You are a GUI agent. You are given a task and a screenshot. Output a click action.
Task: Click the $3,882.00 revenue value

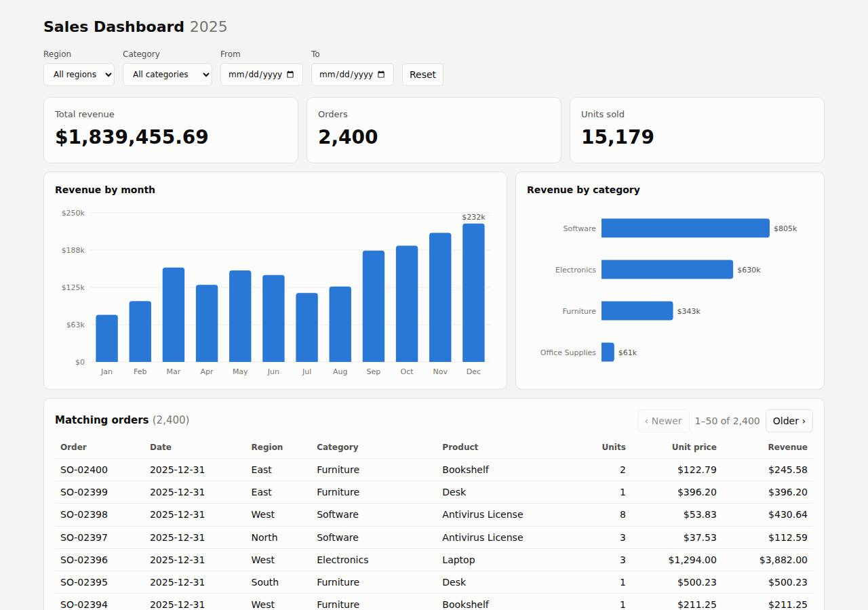[x=784, y=560]
